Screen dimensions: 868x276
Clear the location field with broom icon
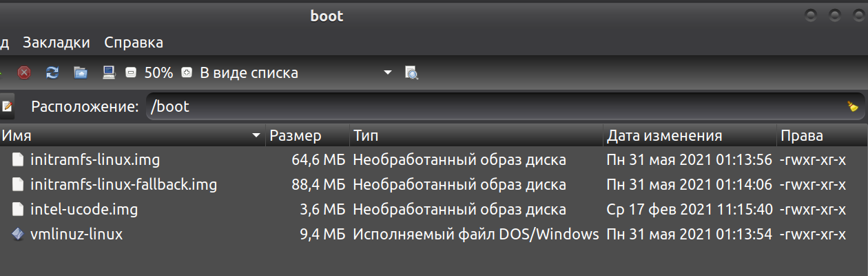coord(853,106)
